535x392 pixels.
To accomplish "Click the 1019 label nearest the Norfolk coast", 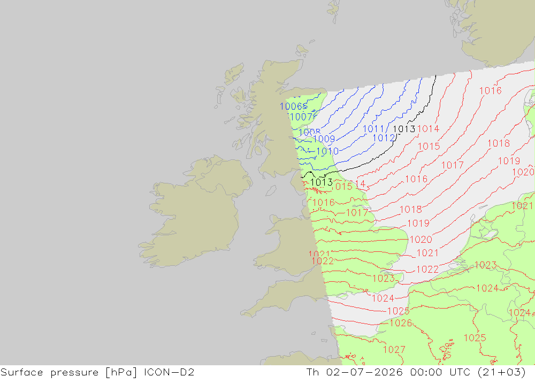I will 419,224.
